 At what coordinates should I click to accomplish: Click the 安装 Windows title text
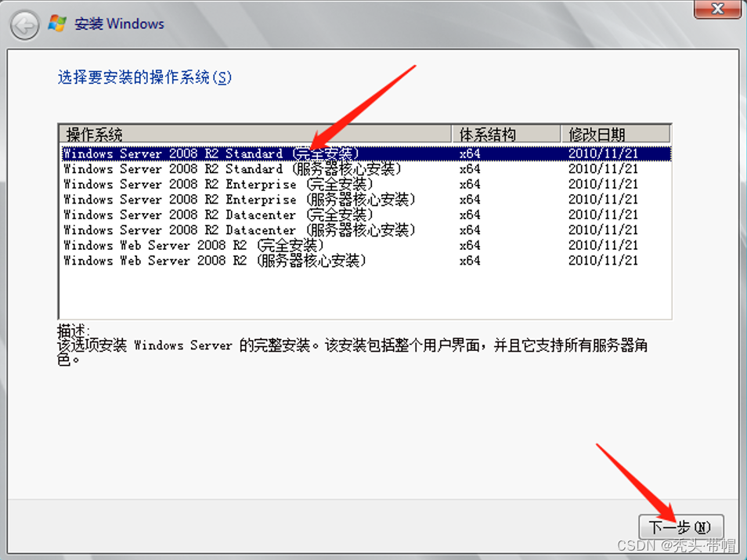(x=119, y=23)
